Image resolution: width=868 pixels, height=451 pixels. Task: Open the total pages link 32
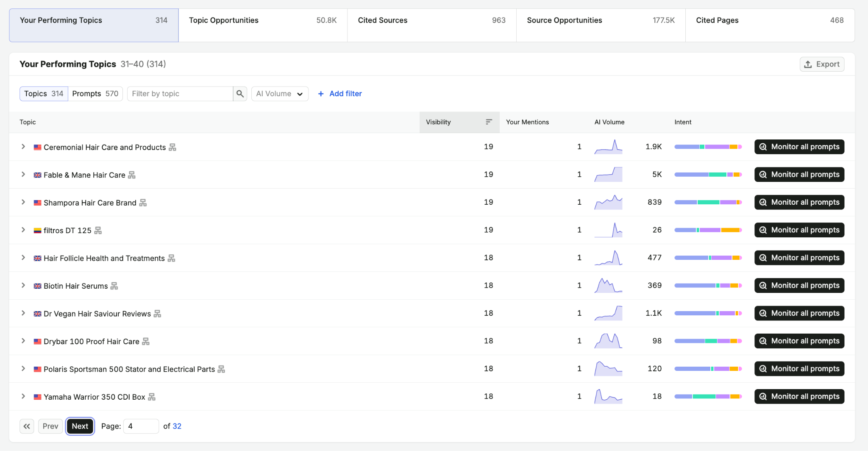[x=177, y=426]
